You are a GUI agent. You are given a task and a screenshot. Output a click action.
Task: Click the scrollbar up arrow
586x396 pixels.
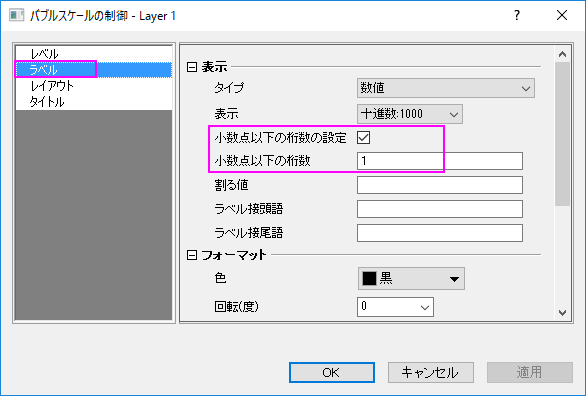click(x=562, y=55)
